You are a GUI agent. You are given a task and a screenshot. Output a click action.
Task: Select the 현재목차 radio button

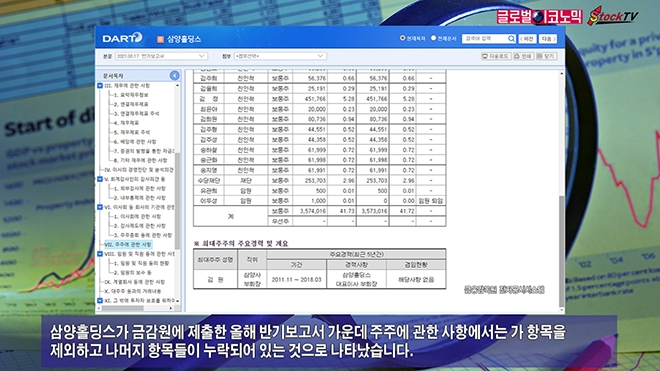[x=402, y=38]
